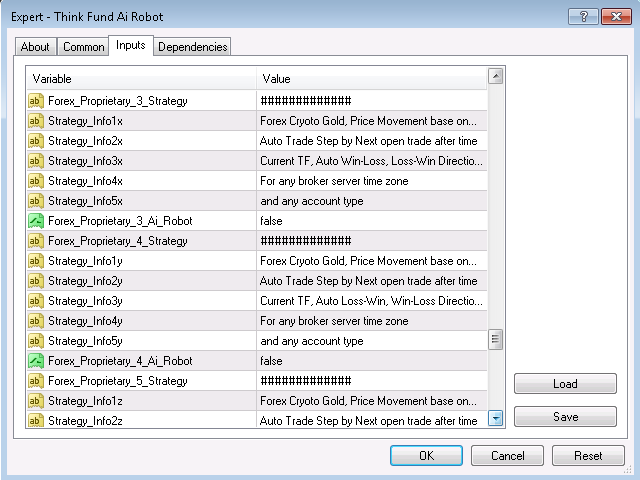This screenshot has width=640, height=480.
Task: Reset inputs with the Reset button
Action: (588, 456)
